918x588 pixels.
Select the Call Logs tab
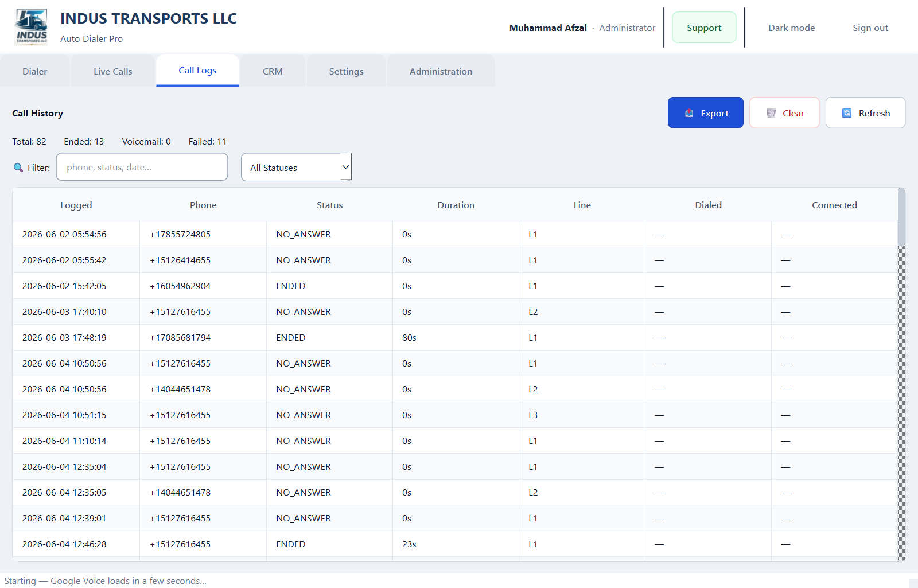[197, 71]
